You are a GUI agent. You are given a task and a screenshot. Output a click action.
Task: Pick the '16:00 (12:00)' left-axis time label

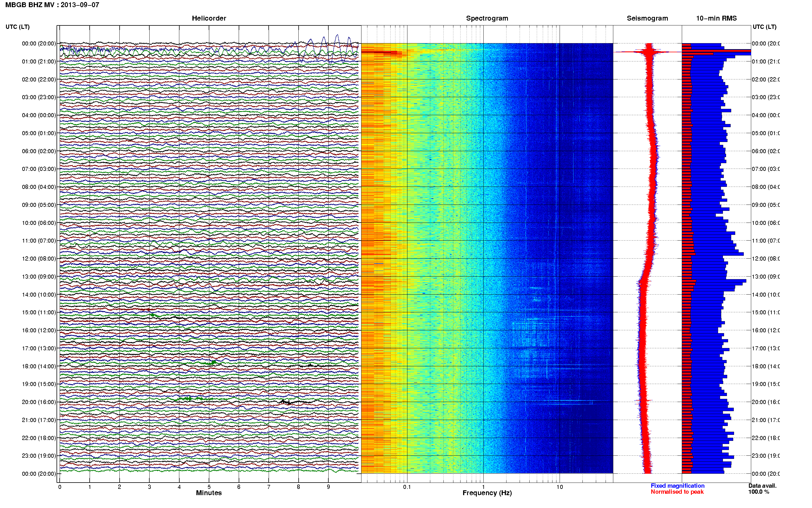(39, 330)
